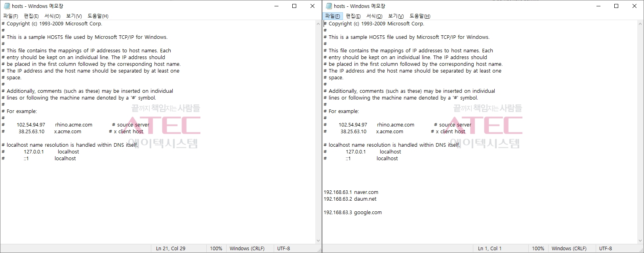Click 'UTF-8' in left status bar
The height and width of the screenshot is (253, 644).
click(284, 249)
